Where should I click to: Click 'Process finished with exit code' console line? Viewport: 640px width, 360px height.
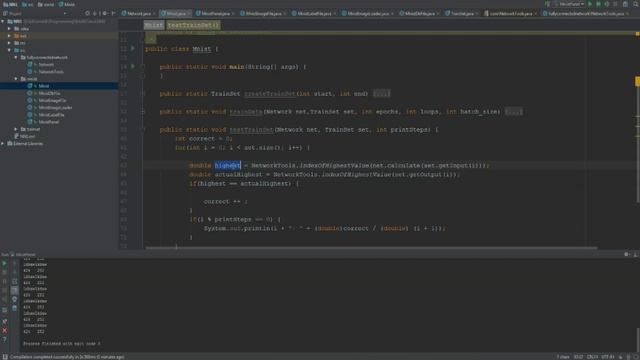tap(62, 344)
